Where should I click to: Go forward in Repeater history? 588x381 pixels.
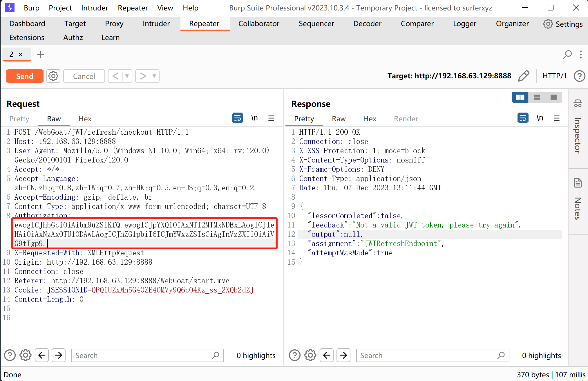[143, 76]
